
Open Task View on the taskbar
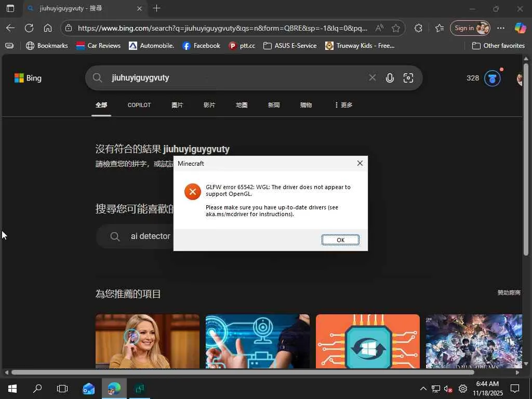(x=62, y=389)
